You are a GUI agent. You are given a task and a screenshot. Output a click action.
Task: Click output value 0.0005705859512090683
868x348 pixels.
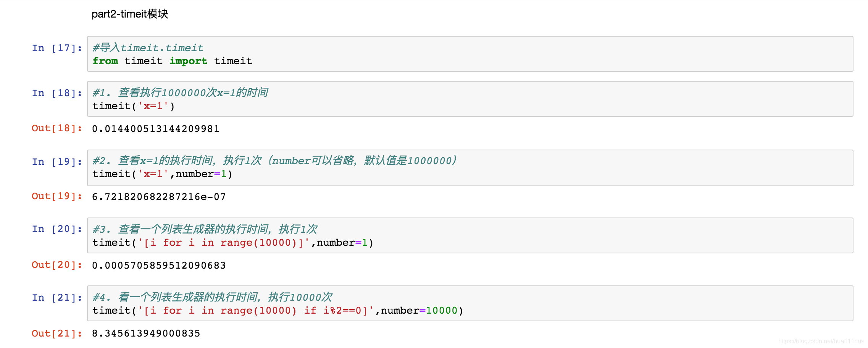click(159, 265)
